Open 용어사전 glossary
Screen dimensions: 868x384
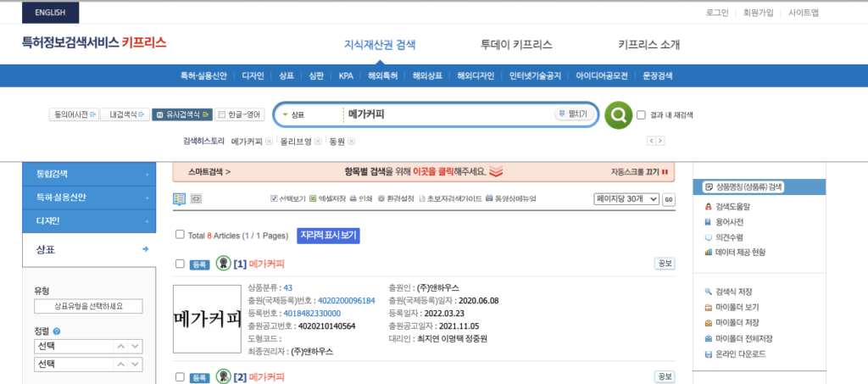724,222
